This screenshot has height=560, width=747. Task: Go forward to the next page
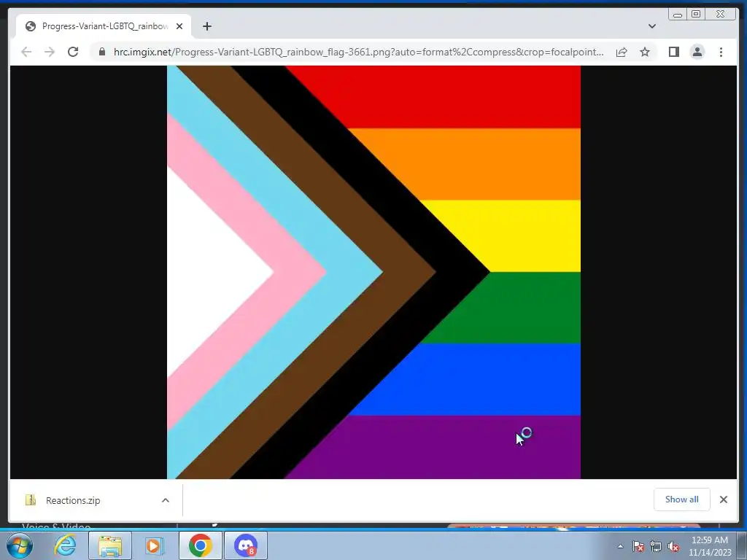(50, 52)
